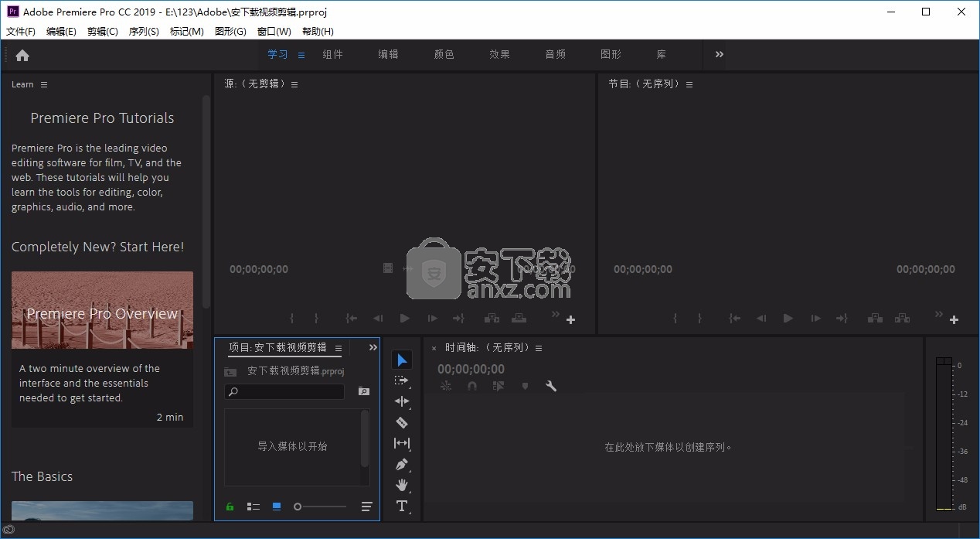Image resolution: width=980 pixels, height=539 pixels.
Task: Click Mark Out in Program monitor
Action: [699, 319]
